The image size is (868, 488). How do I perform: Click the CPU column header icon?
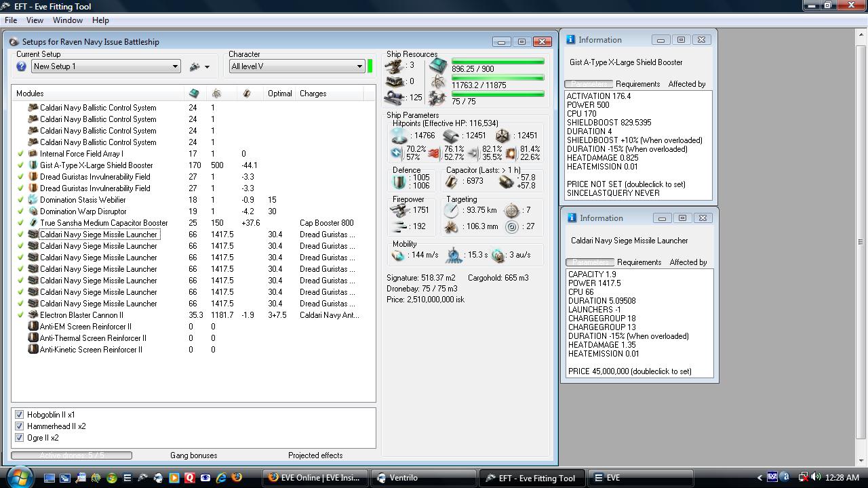point(194,94)
